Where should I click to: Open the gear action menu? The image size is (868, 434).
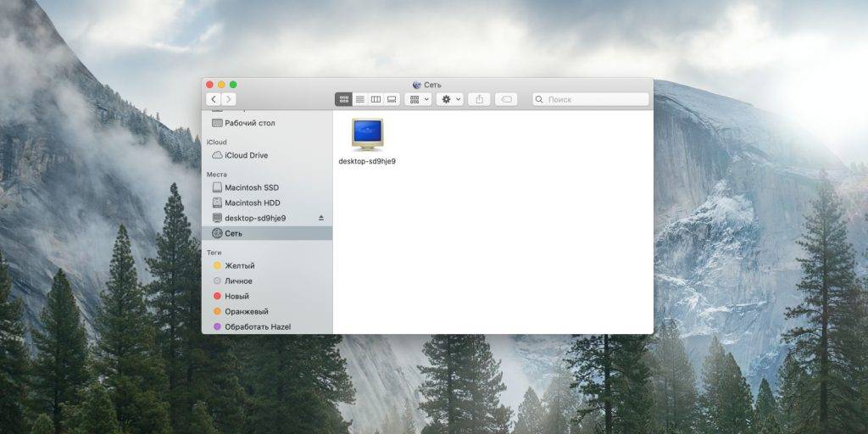coord(450,99)
